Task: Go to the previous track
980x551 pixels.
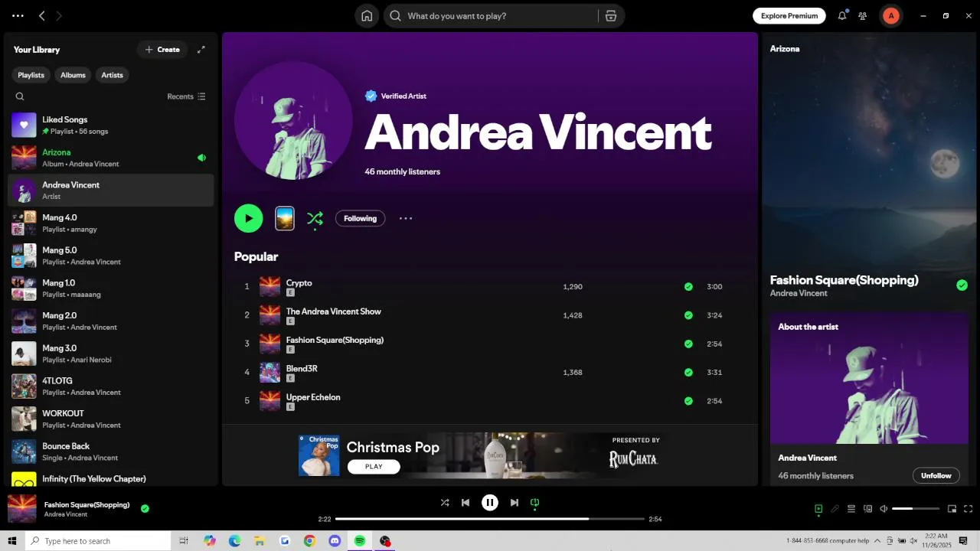Action: [465, 503]
